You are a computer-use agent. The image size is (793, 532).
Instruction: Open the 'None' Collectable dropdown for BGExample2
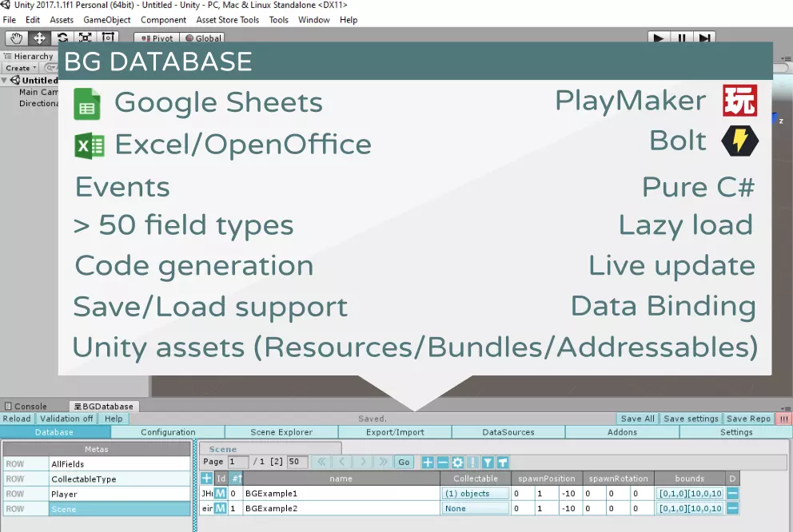[x=475, y=508]
